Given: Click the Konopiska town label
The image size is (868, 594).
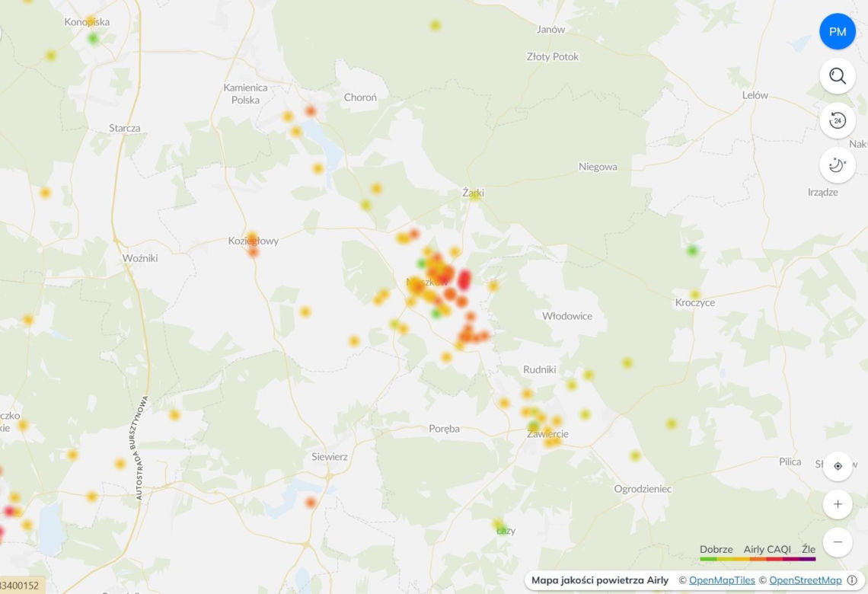Looking at the screenshot, I should [x=87, y=22].
